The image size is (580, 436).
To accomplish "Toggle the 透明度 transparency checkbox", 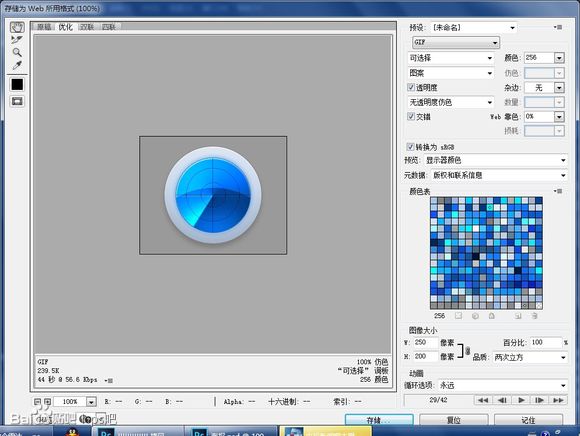I will pyautogui.click(x=411, y=87).
